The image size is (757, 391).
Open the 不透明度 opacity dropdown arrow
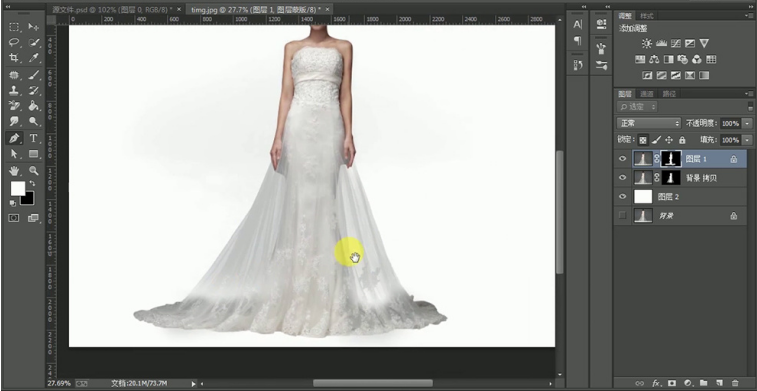[748, 124]
